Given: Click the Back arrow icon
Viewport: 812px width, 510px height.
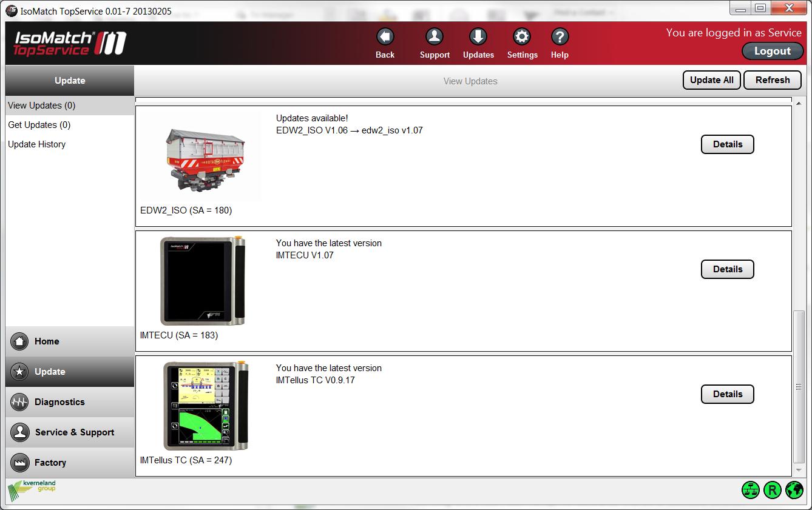Looking at the screenshot, I should [x=385, y=38].
